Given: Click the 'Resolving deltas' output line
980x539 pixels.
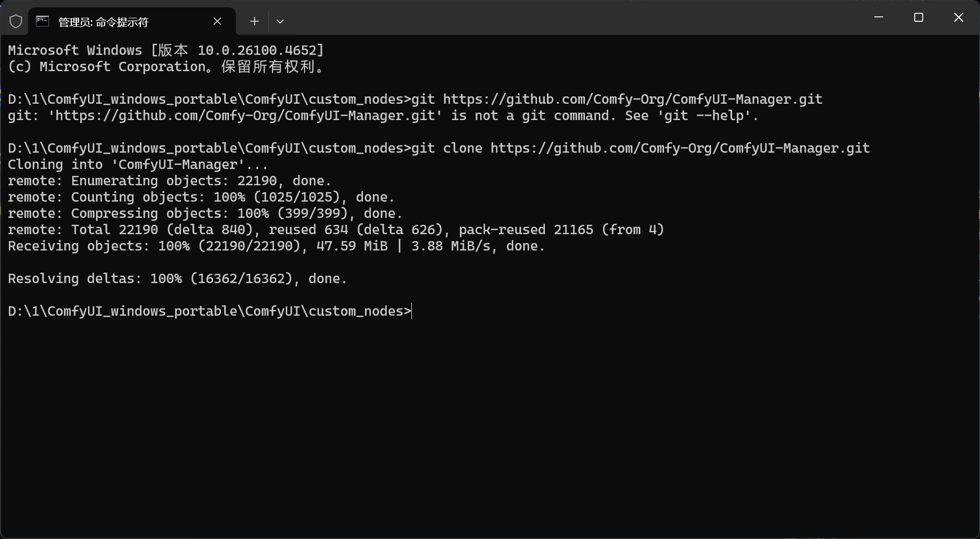Looking at the screenshot, I should coord(178,279).
